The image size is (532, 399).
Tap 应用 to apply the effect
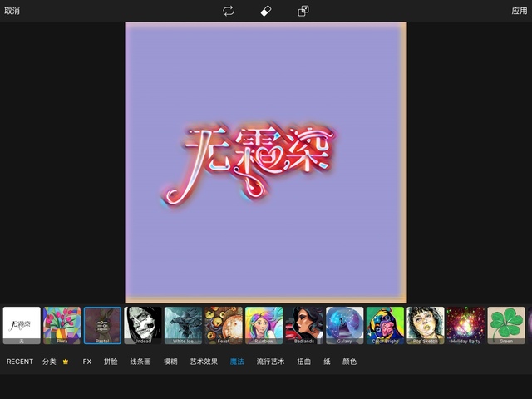click(x=519, y=11)
